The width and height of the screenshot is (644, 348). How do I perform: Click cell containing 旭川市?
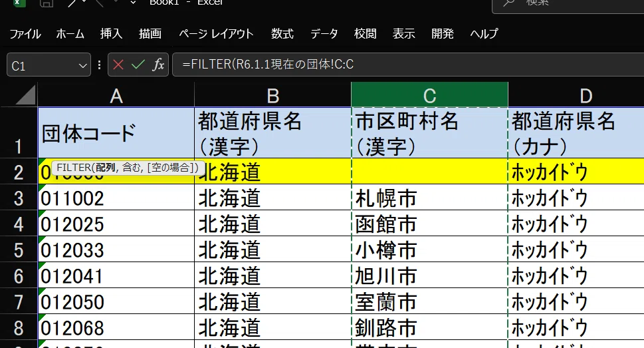(429, 275)
